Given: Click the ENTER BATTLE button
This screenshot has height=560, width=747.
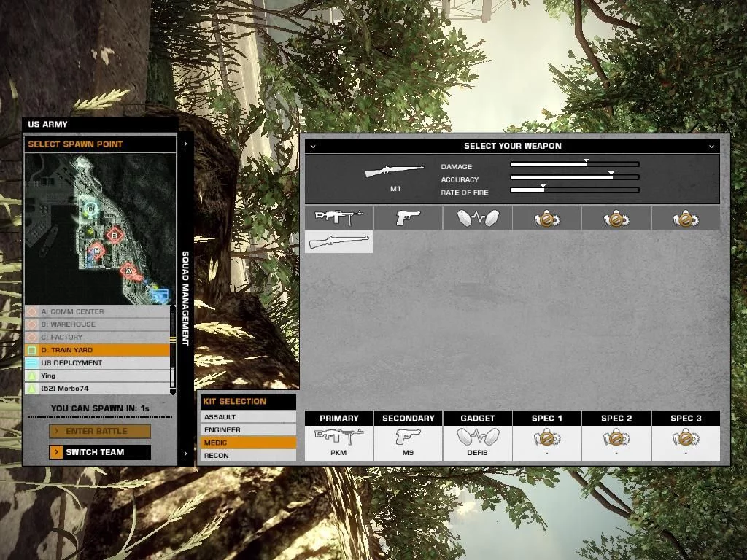Looking at the screenshot, I should (x=100, y=431).
